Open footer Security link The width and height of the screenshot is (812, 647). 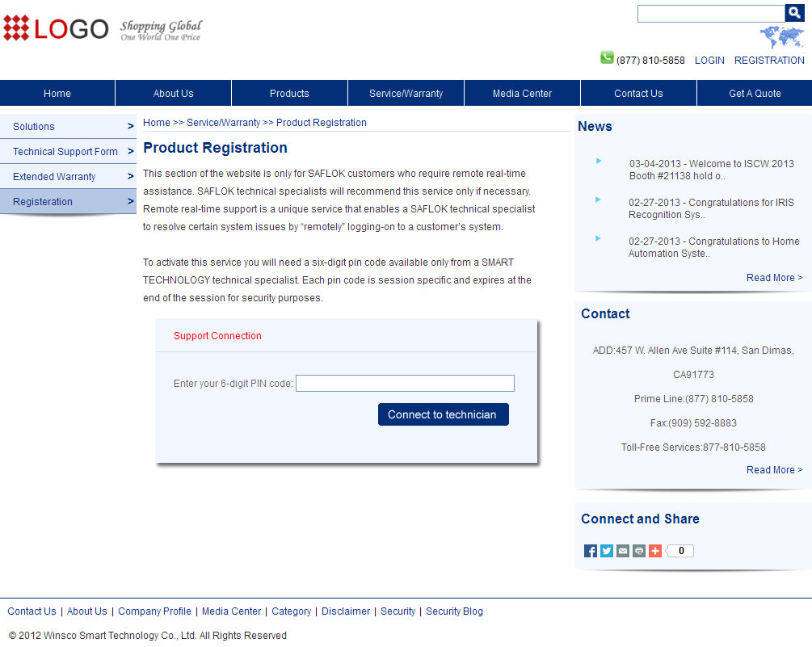pyautogui.click(x=398, y=611)
